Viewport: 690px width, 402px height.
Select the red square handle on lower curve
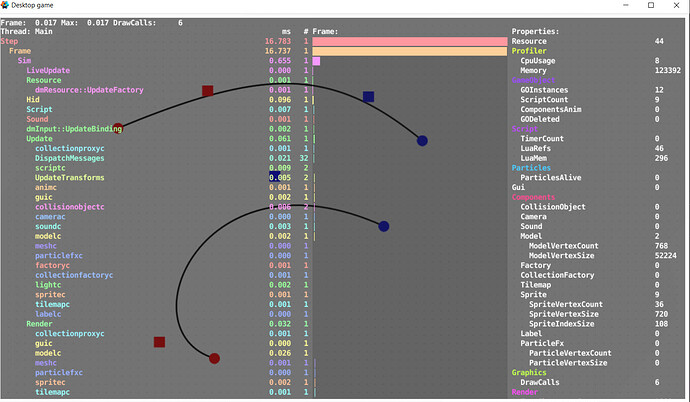[x=159, y=342]
